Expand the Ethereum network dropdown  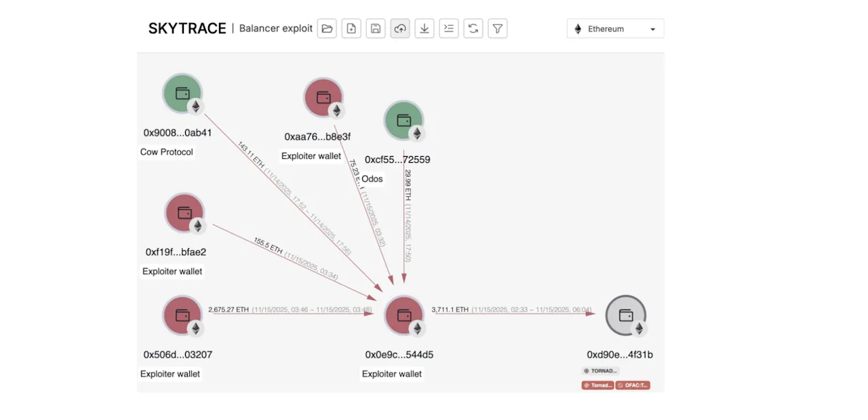click(x=615, y=28)
